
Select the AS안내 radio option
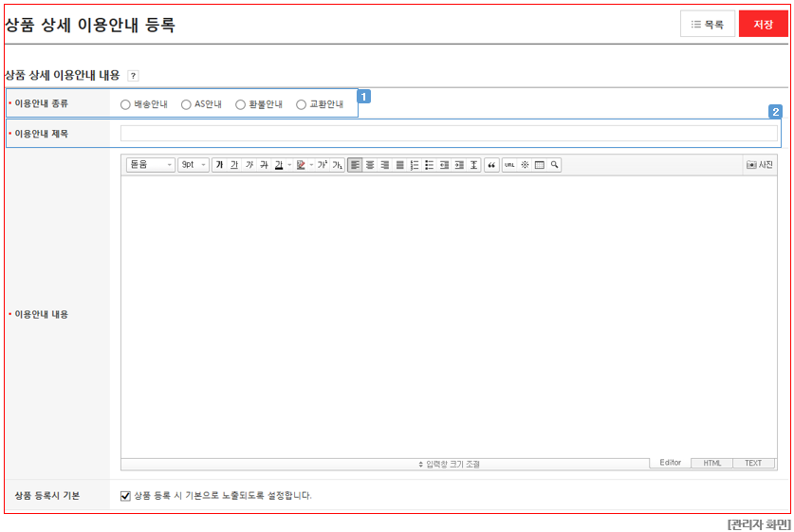(186, 104)
